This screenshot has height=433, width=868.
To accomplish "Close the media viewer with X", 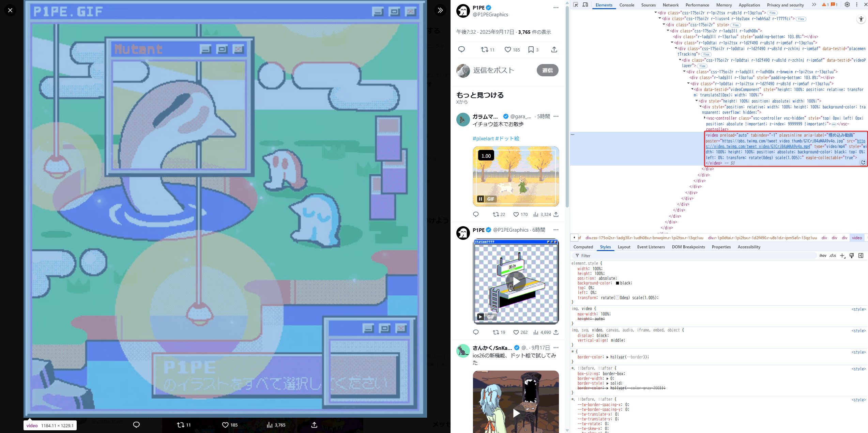I will pyautogui.click(x=10, y=10).
